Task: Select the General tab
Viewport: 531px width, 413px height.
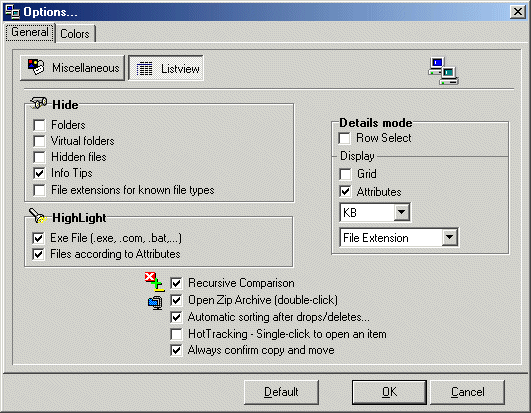Action: (30, 32)
